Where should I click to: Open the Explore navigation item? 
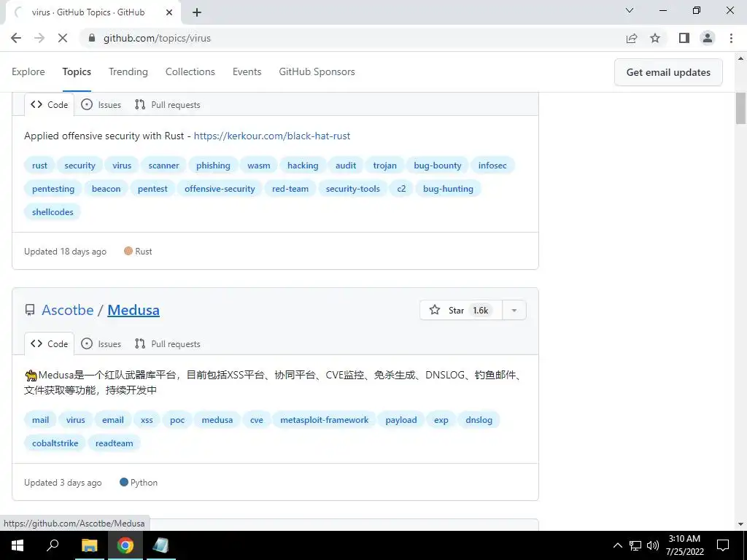[28, 72]
